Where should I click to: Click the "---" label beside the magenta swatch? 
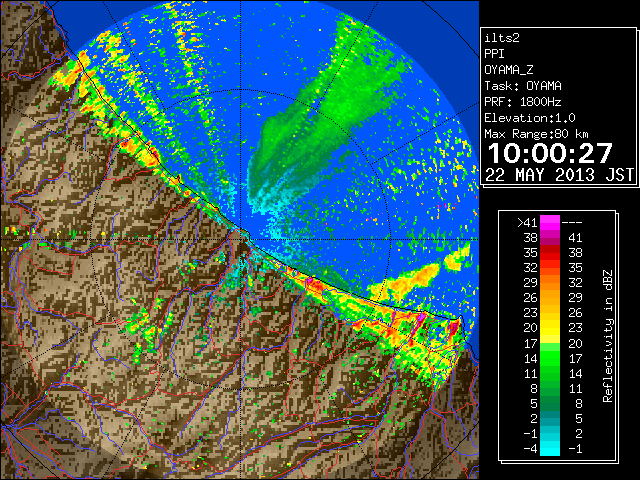(x=572, y=223)
